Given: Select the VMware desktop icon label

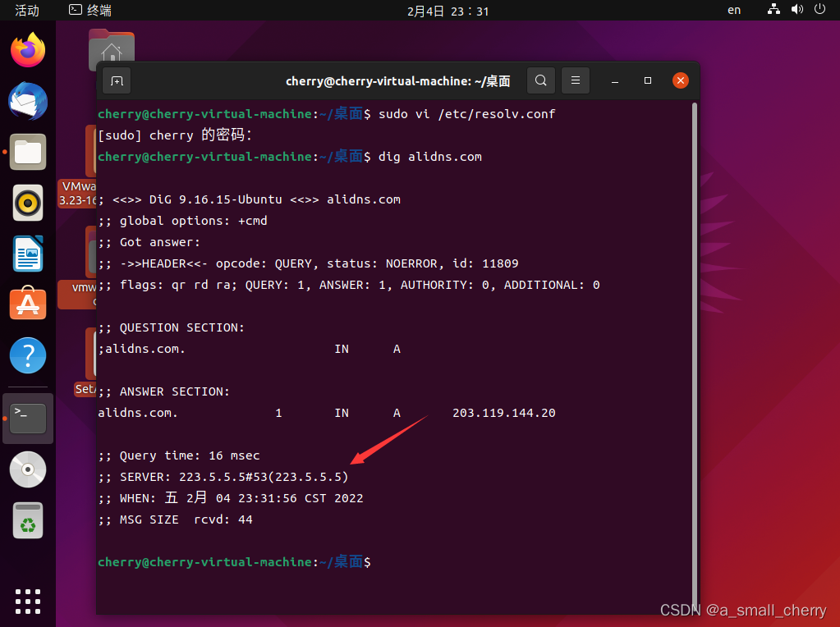Looking at the screenshot, I should click(78, 194).
